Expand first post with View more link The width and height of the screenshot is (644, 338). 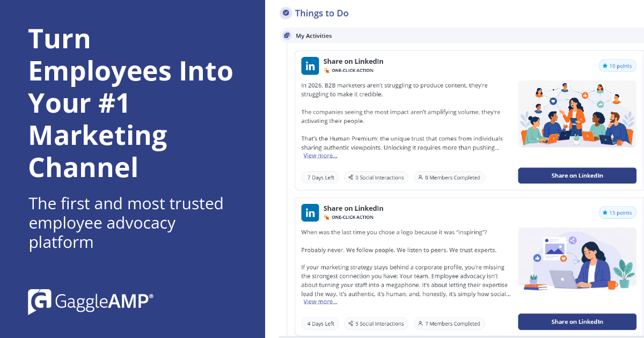(320, 156)
